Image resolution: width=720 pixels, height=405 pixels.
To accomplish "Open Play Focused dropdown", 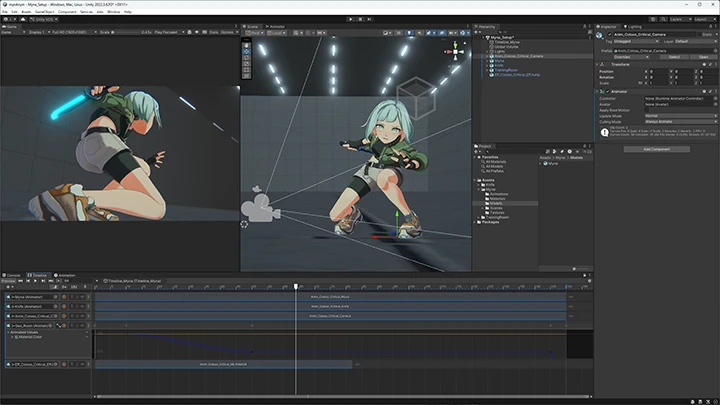I will pyautogui.click(x=169, y=32).
